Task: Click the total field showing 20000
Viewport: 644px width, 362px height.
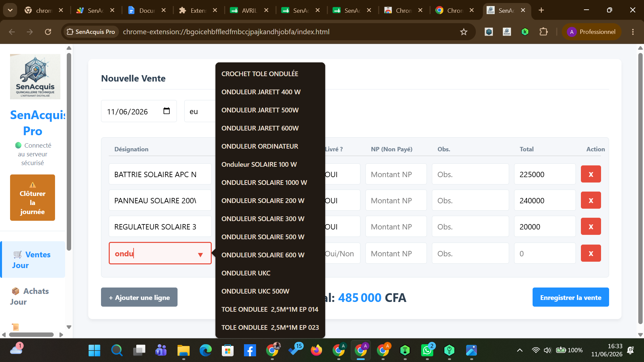Action: tap(545, 226)
